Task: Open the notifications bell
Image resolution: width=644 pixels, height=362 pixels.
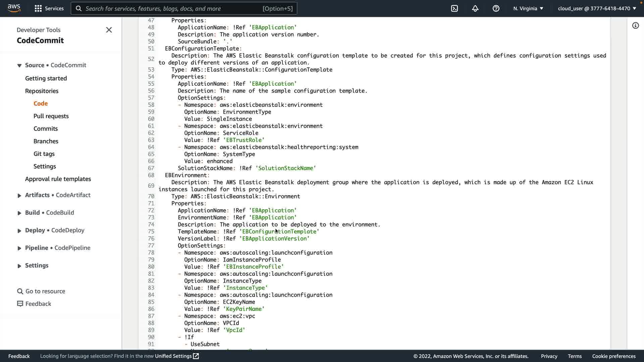Action: 475,8
